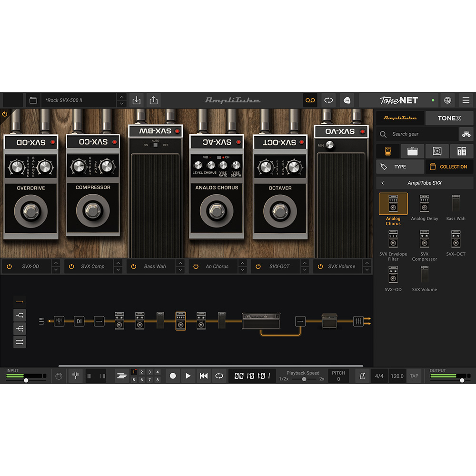Choose the parallel lines routing icon
This screenshot has height=476, width=476.
click(x=20, y=342)
